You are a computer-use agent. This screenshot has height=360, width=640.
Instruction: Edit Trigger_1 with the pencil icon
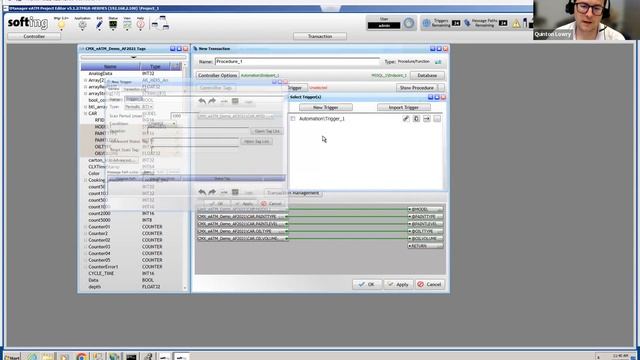tap(406, 119)
